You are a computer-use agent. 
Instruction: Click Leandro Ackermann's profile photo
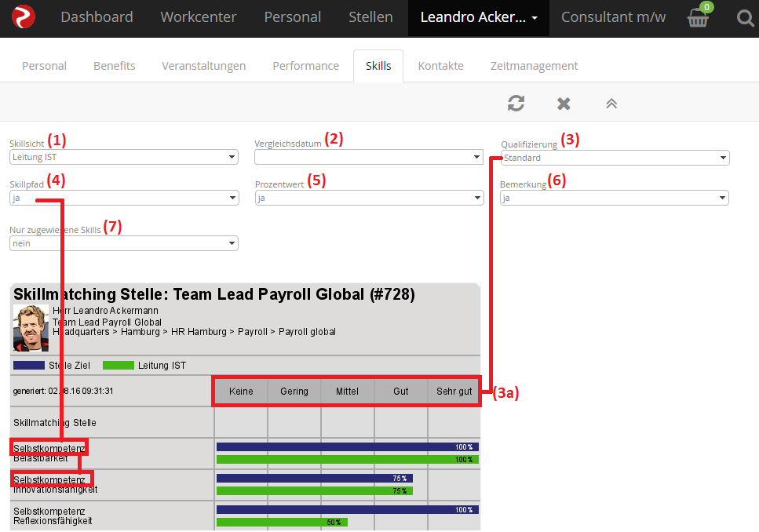(x=31, y=328)
